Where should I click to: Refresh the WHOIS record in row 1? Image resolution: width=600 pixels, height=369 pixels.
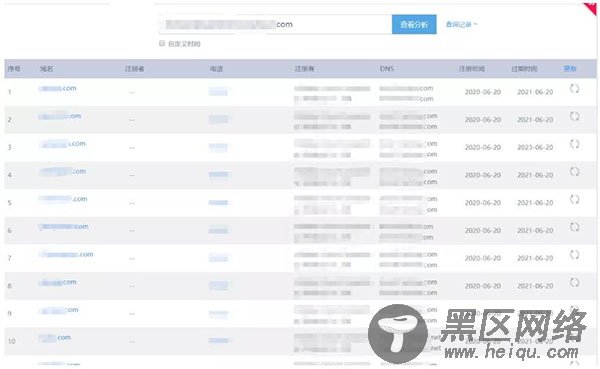(x=574, y=88)
